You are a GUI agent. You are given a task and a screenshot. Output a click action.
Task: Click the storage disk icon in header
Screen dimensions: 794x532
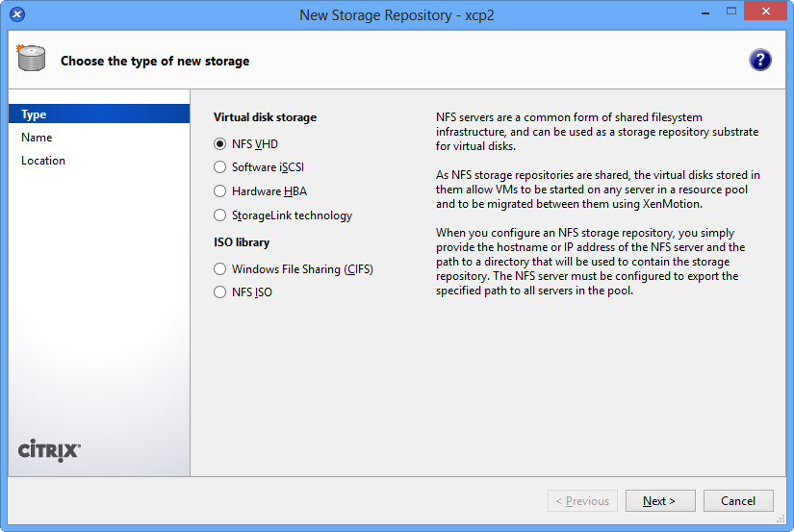pos(31,59)
